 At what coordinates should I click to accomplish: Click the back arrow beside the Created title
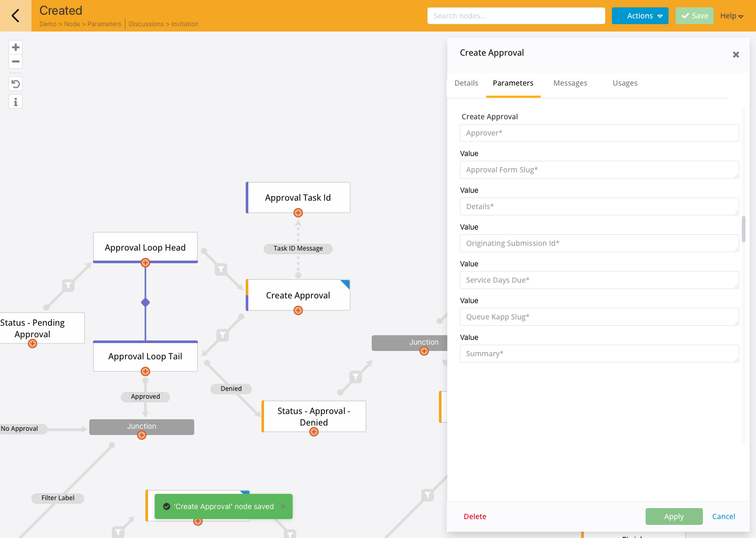coord(15,16)
